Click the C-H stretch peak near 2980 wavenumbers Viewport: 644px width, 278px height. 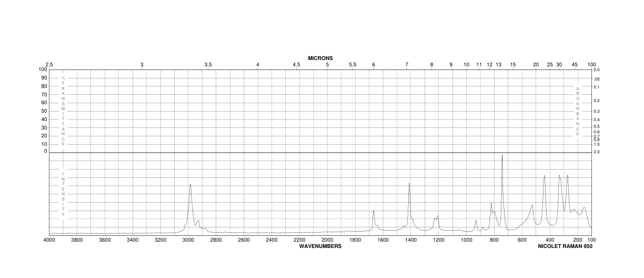[x=190, y=185]
